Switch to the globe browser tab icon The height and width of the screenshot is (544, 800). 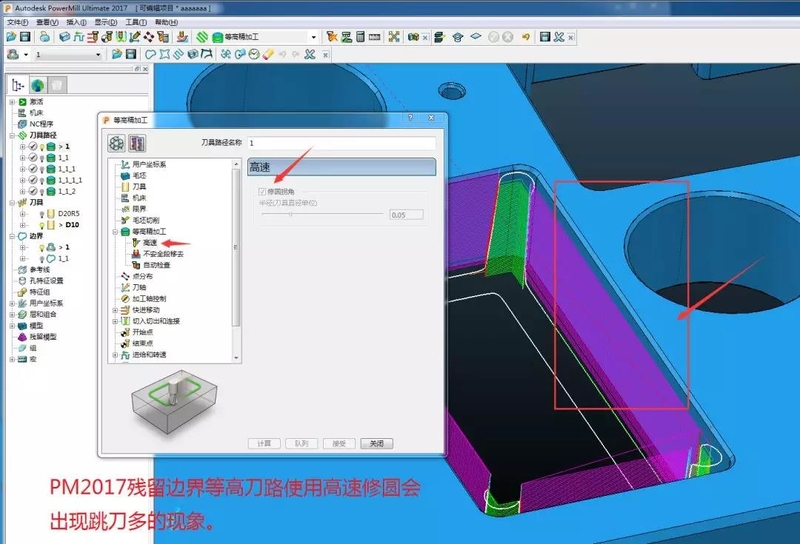click(x=38, y=85)
